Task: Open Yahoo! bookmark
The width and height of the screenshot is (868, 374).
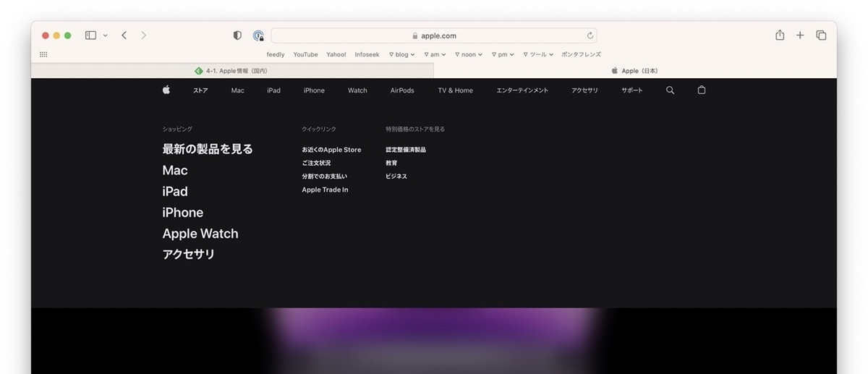Action: click(336, 54)
